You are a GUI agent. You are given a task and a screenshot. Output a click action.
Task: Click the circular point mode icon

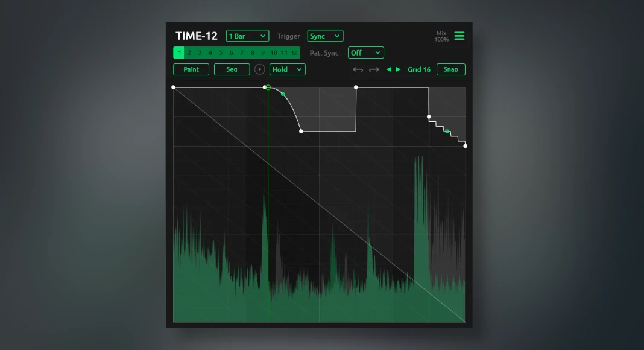(260, 69)
